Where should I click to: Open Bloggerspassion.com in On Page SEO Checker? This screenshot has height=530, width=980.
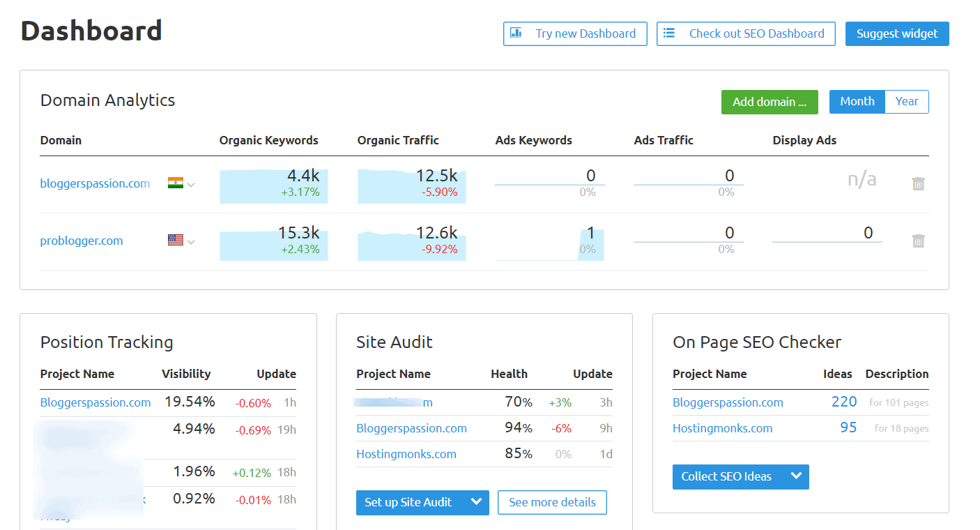[x=728, y=402]
